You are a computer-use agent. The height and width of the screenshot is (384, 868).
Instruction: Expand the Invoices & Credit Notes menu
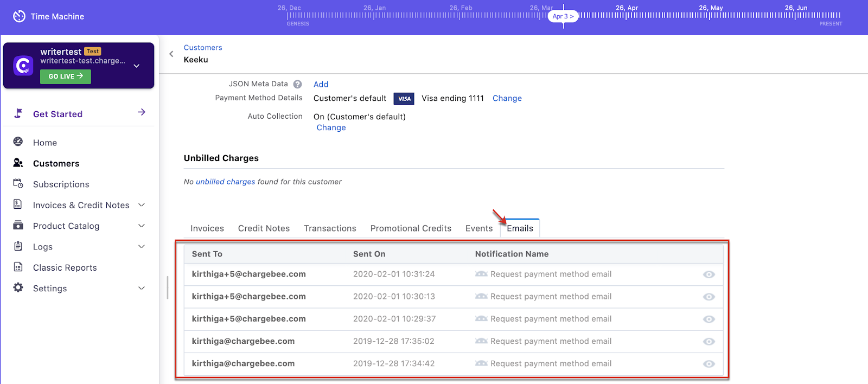pos(142,205)
